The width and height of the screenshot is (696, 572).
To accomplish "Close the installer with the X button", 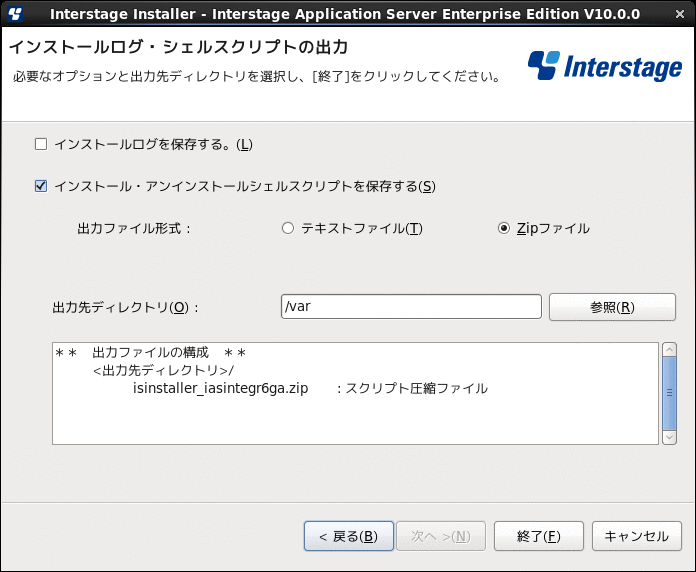I will [680, 14].
